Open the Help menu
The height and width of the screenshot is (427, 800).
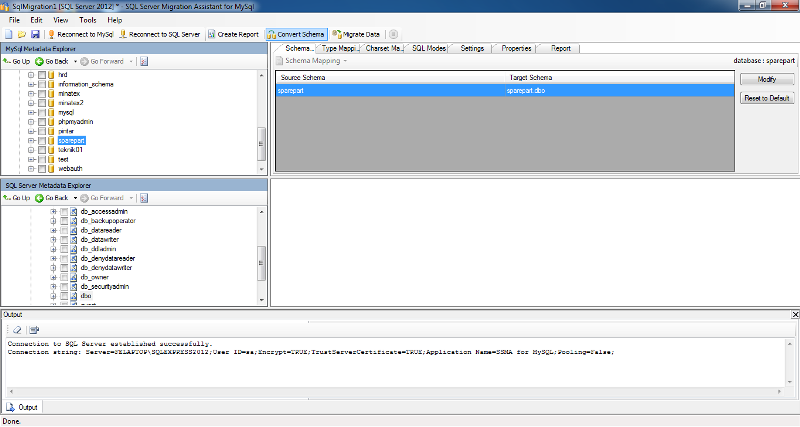pos(115,20)
